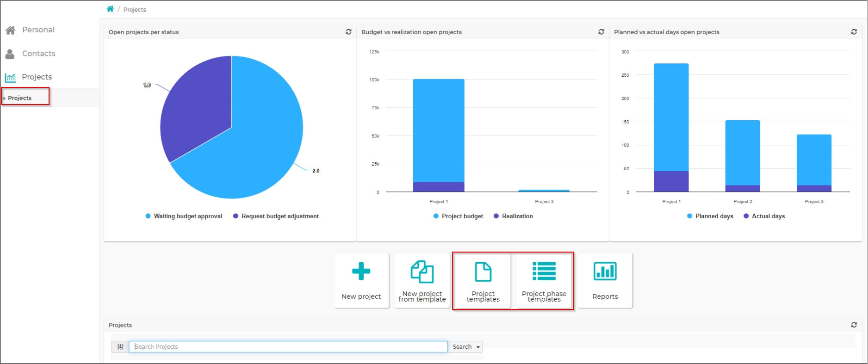Click the 'Project 3' label under budget chart
The image size is (868, 364).
(544, 202)
